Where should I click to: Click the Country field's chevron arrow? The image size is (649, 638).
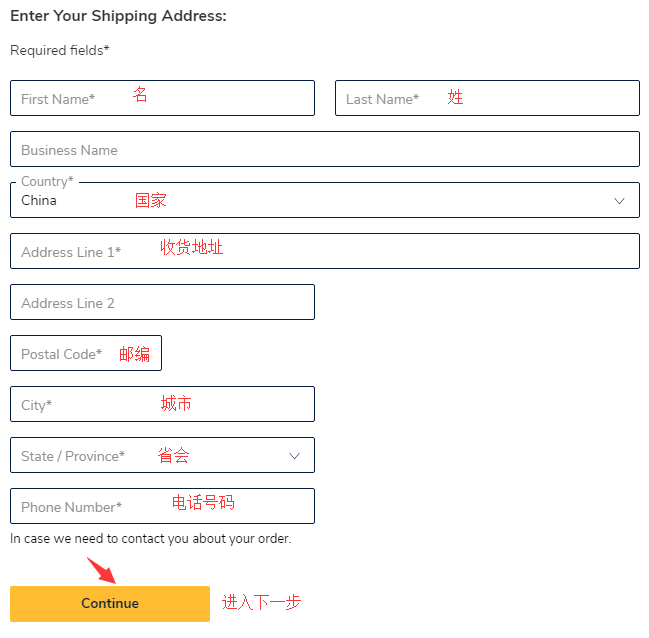coord(619,201)
